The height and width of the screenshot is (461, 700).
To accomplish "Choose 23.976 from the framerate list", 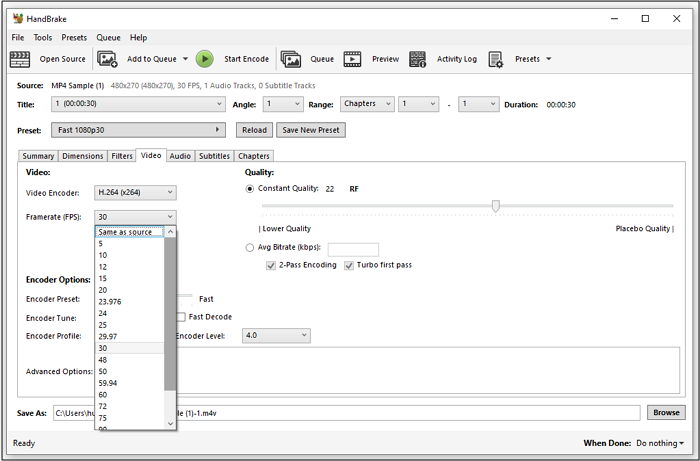I will (110, 301).
